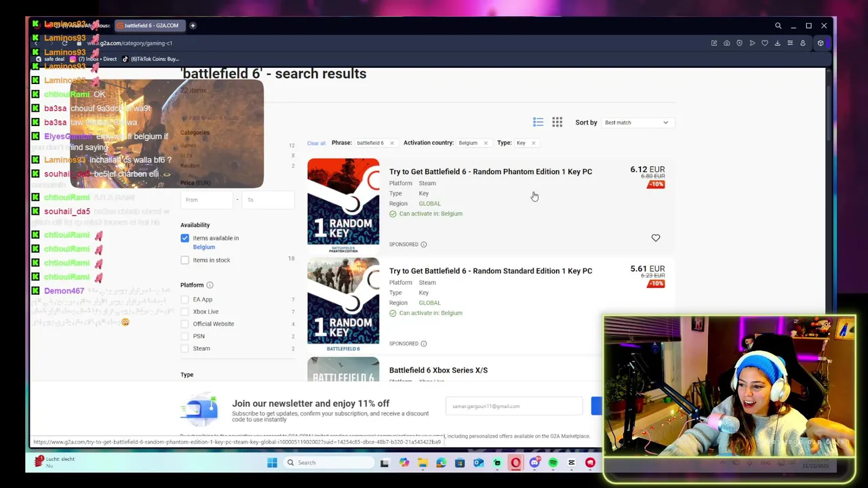Viewport: 868px width, 488px height.
Task: Remove the Key type filter
Action: pyautogui.click(x=533, y=143)
